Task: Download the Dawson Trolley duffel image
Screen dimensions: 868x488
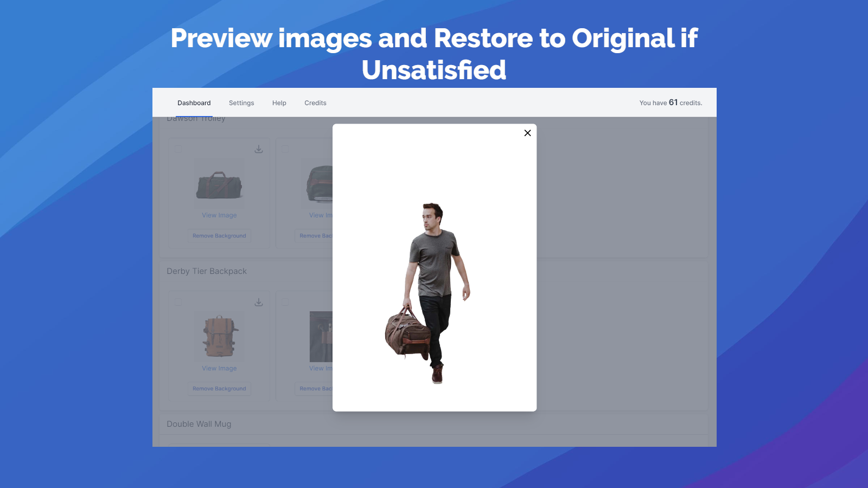Action: [x=259, y=149]
